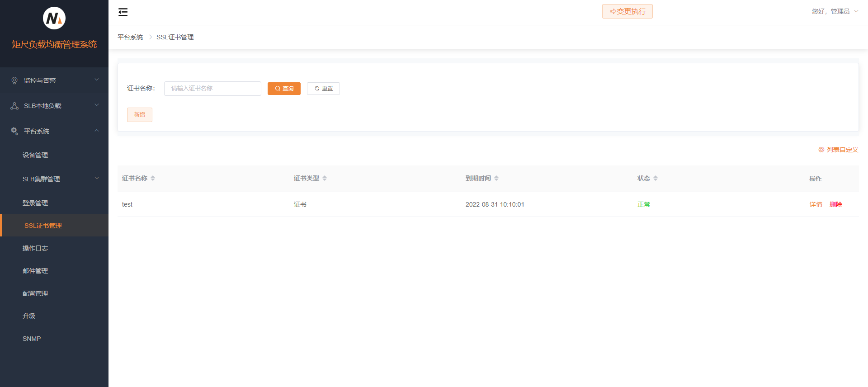Open 列表自定义 column settings

coord(838,150)
